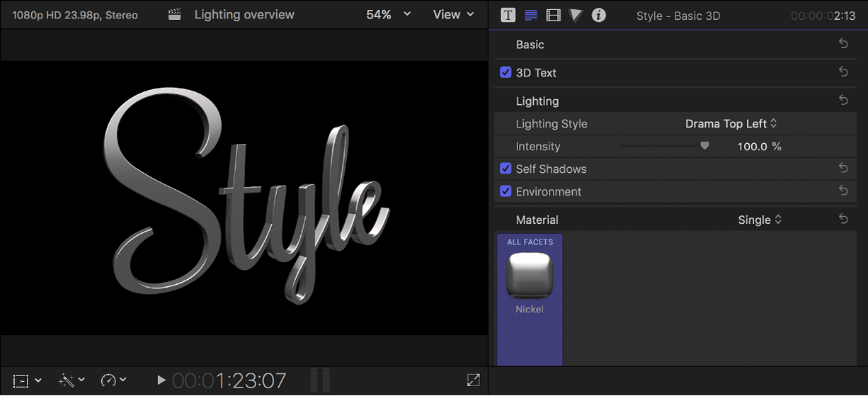This screenshot has height=396, width=868.
Task: Open the Info inspector icon
Action: pyautogui.click(x=599, y=15)
